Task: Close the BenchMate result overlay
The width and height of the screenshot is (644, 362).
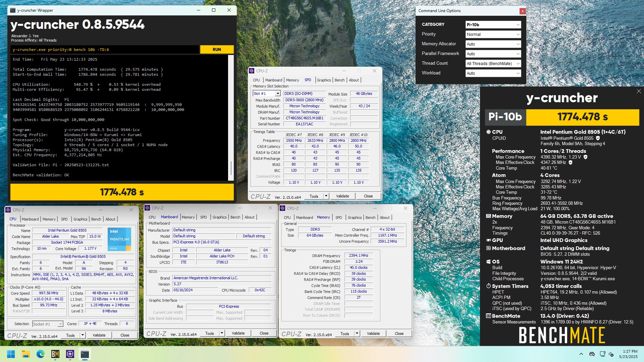Action: [x=639, y=91]
